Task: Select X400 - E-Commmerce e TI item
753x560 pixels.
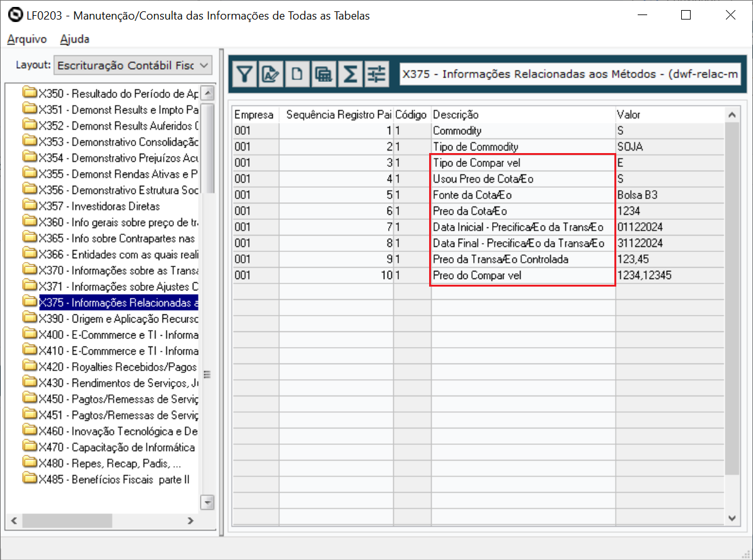Action: click(x=118, y=334)
